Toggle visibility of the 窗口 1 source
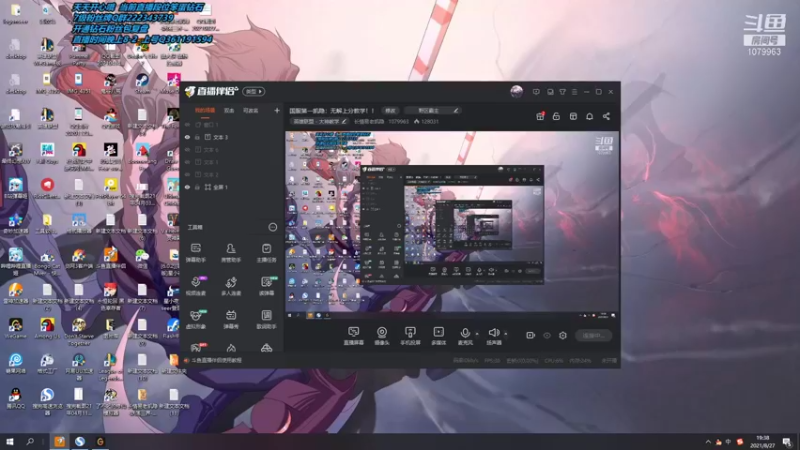Image resolution: width=800 pixels, height=450 pixels. click(x=187, y=124)
